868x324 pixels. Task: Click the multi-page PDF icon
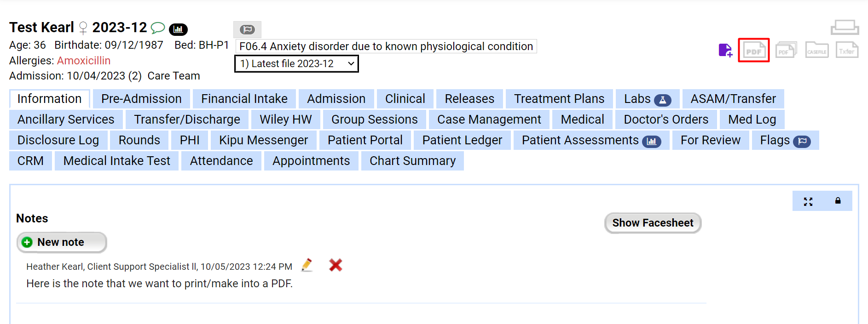point(786,50)
